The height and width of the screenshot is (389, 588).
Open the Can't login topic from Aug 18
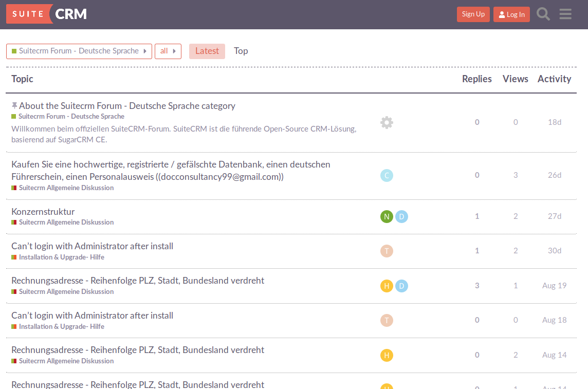tap(92, 316)
